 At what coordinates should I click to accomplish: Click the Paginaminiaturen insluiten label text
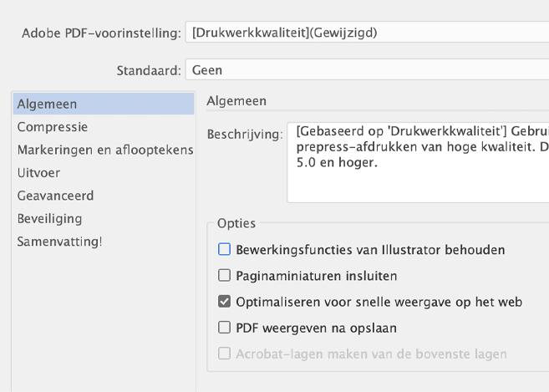tap(317, 276)
